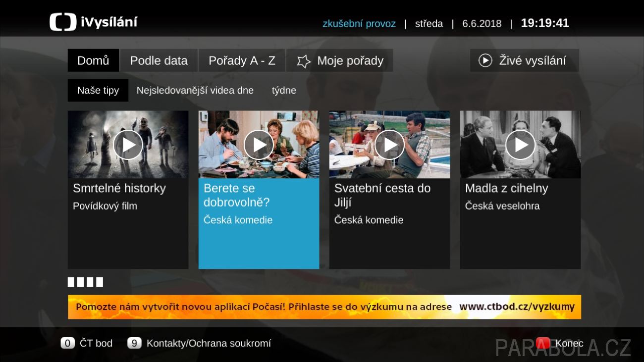Go to first page indicator square
The height and width of the screenshot is (362, 644).
(71, 282)
